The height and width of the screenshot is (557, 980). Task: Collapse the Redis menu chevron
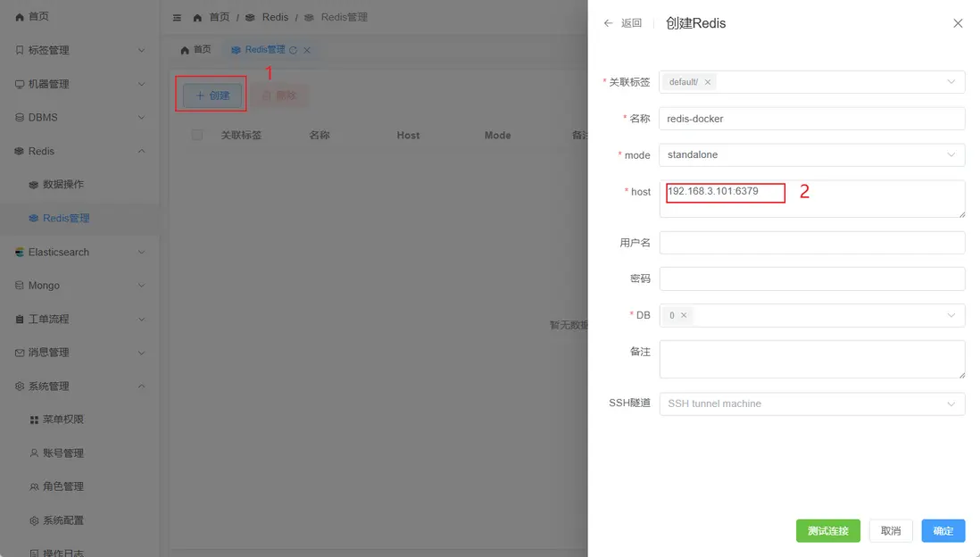tap(141, 151)
